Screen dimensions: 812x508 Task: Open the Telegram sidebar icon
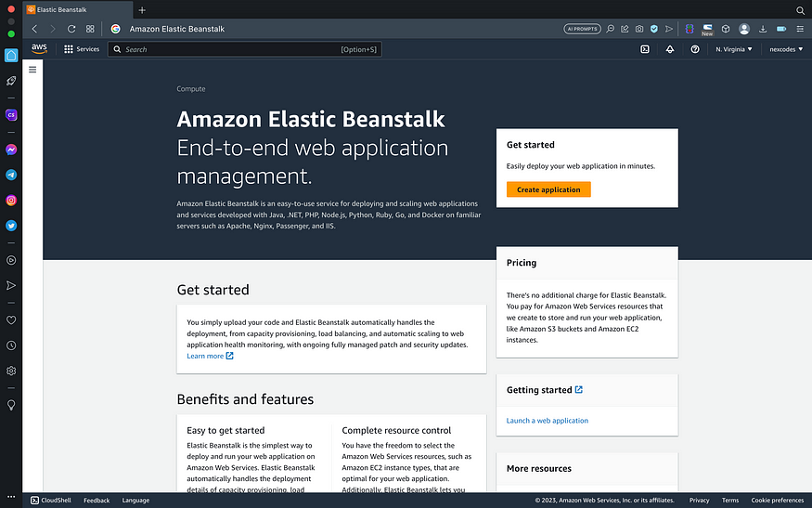coord(11,176)
